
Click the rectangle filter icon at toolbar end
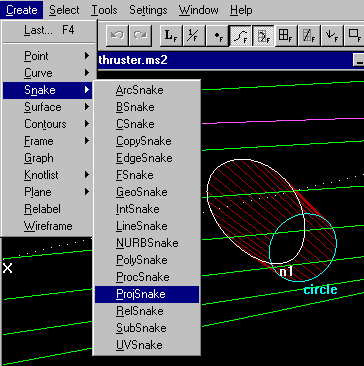[x=354, y=35]
